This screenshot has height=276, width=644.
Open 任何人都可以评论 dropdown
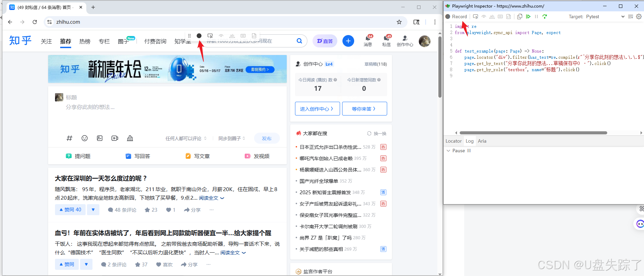click(186, 139)
